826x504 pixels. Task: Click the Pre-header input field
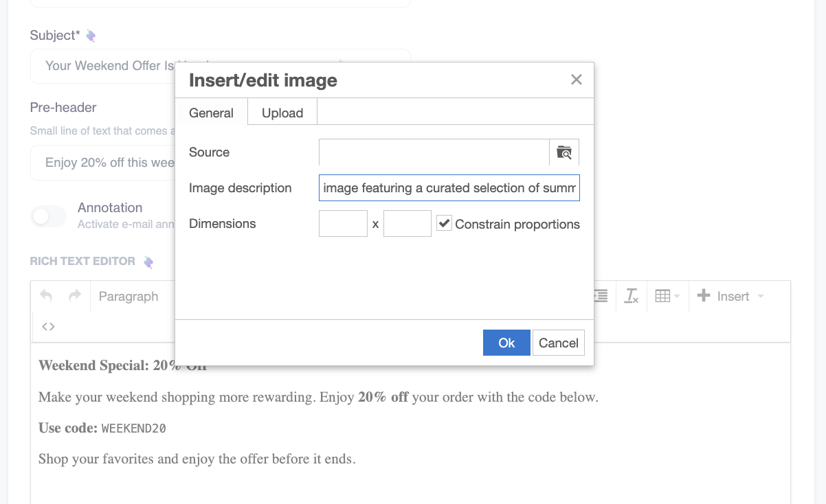[x=220, y=163]
